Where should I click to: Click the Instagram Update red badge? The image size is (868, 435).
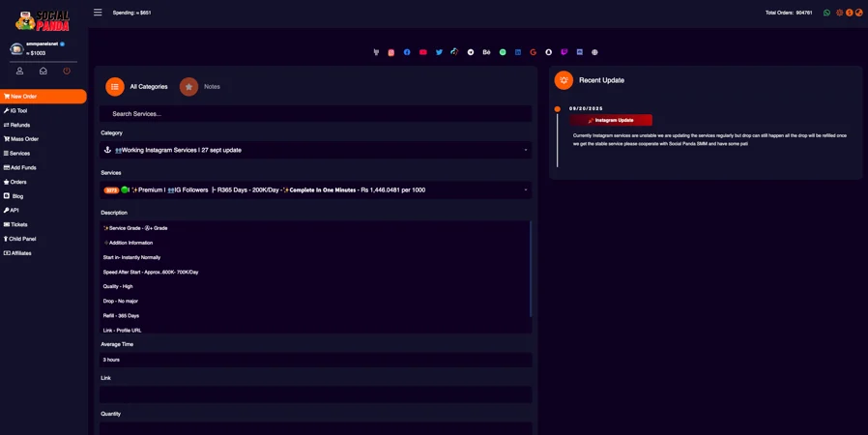611,120
